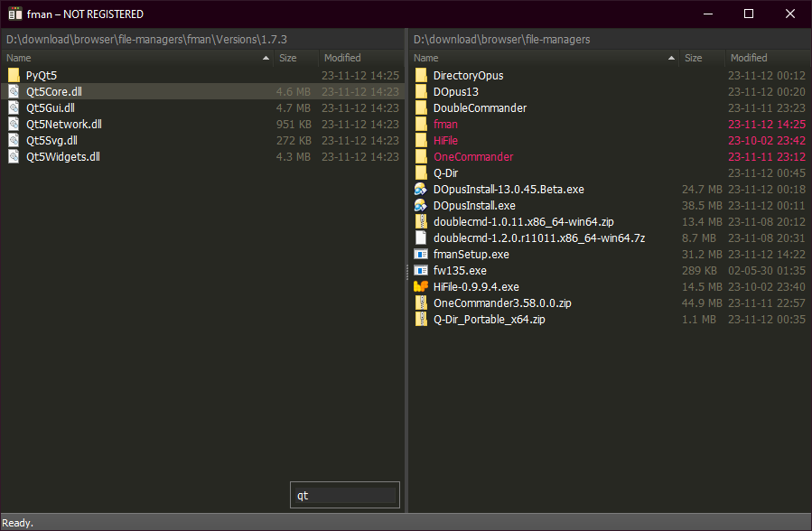The width and height of the screenshot is (812, 531).
Task: Sort left pane by Size header
Action: click(295, 58)
